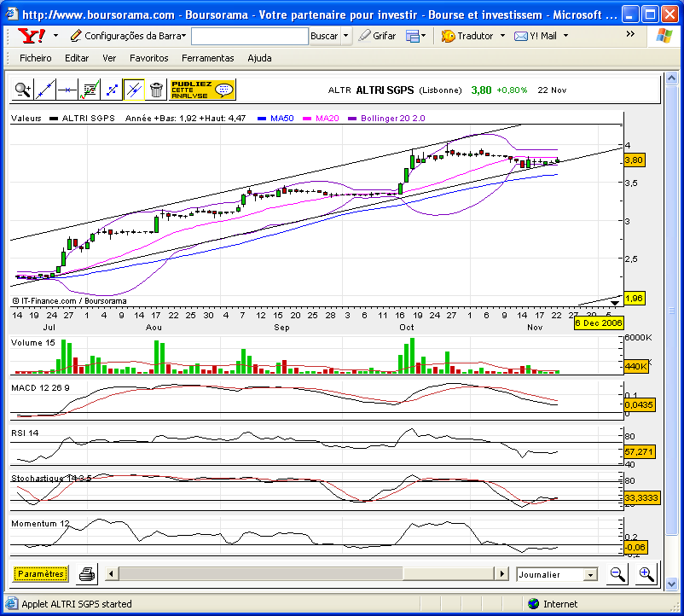This screenshot has width=684, height=616.
Task: Click the Yahoo toolbar search field
Action: point(250,36)
